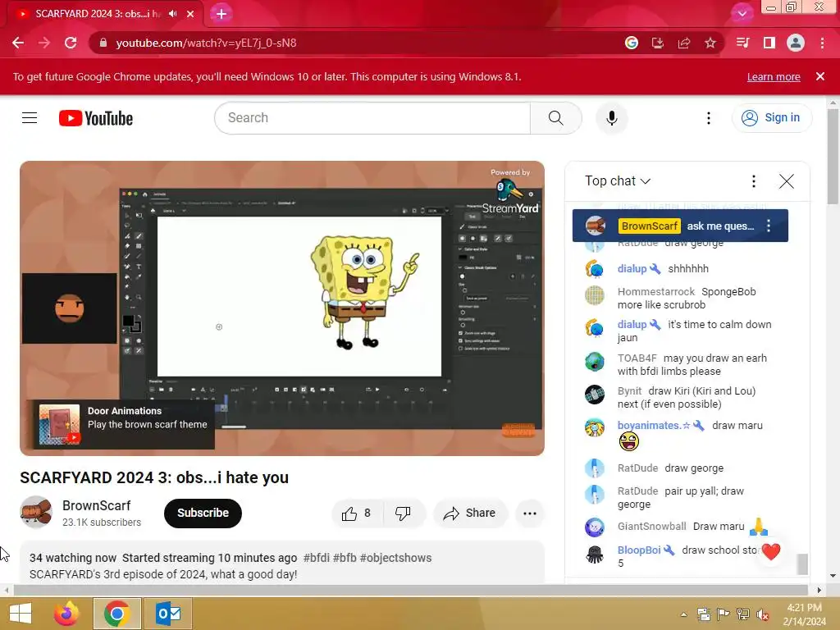Toggle the Chrome side panel icon
840x630 pixels.
tap(769, 43)
